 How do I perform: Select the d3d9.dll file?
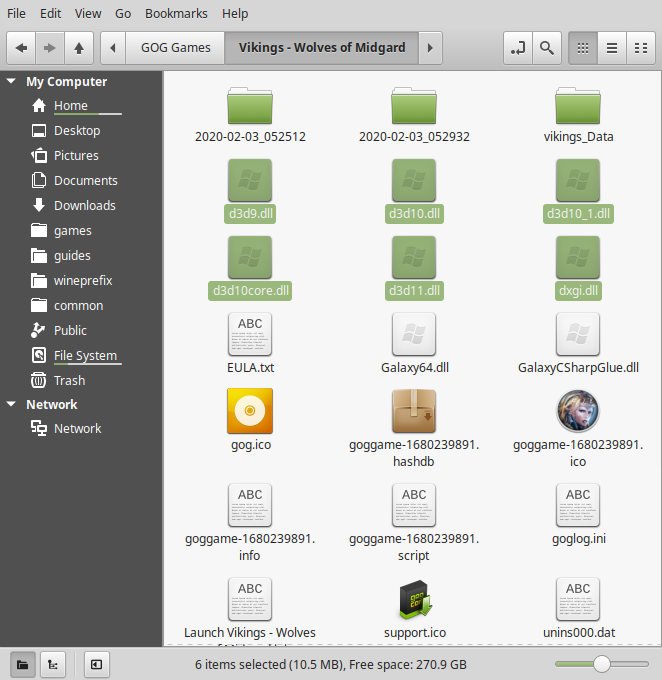250,191
